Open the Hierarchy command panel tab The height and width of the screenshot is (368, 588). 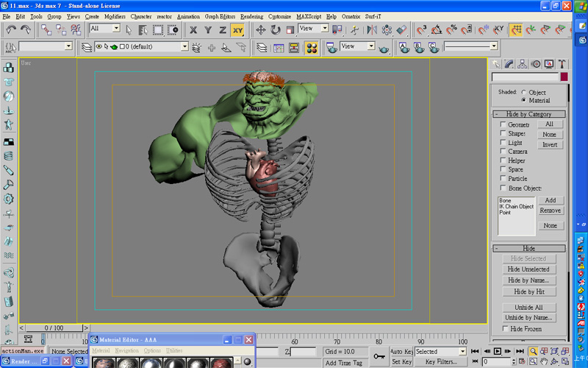tap(523, 64)
